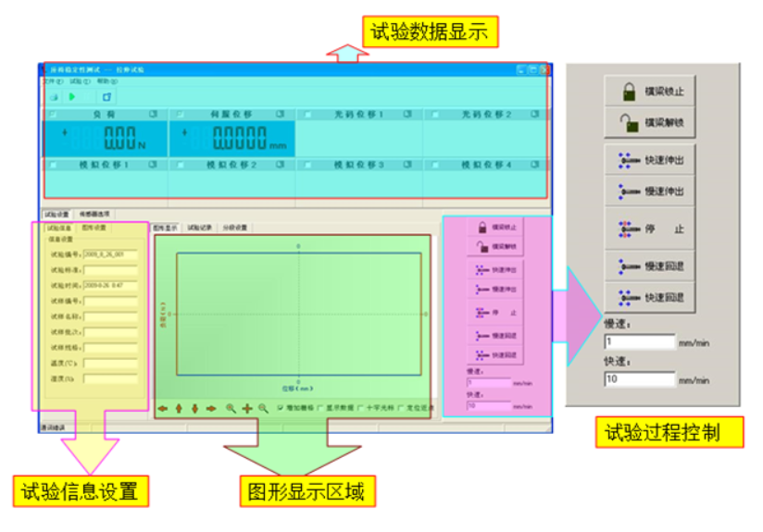
Task: Click the green start test icon in toolbar
Action: (72, 96)
